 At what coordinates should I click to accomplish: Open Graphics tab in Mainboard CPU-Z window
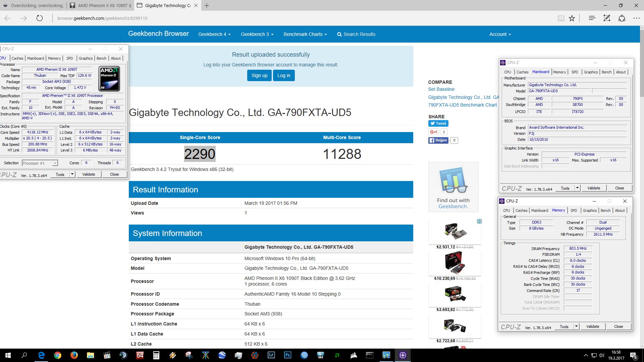[x=591, y=72]
